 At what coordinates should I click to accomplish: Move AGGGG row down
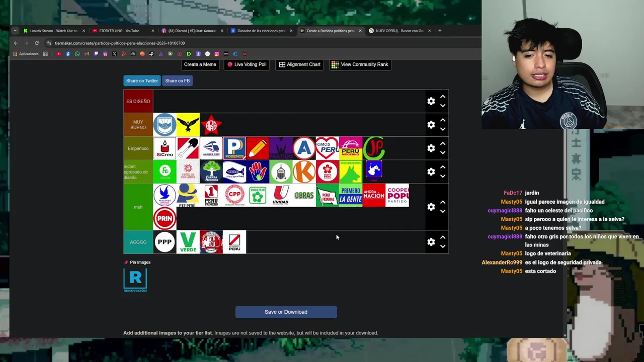tap(443, 246)
